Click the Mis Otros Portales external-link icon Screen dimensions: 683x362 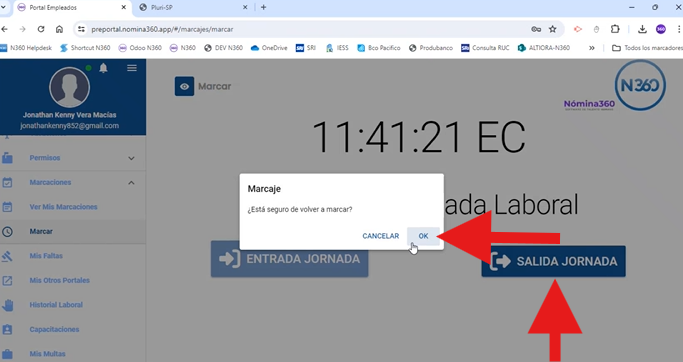tap(7, 280)
